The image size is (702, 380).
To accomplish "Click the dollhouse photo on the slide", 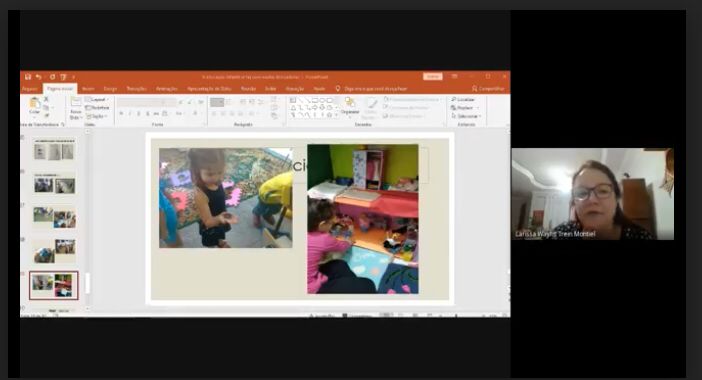I will click(x=363, y=219).
